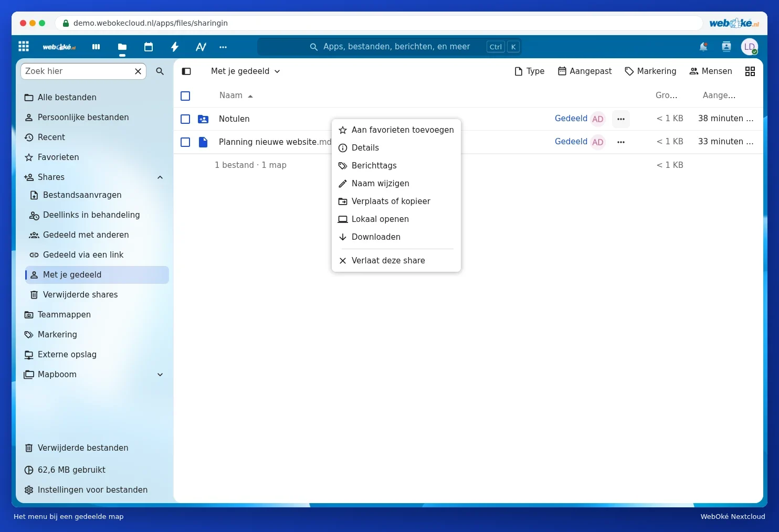Open the Type filter button

point(530,71)
